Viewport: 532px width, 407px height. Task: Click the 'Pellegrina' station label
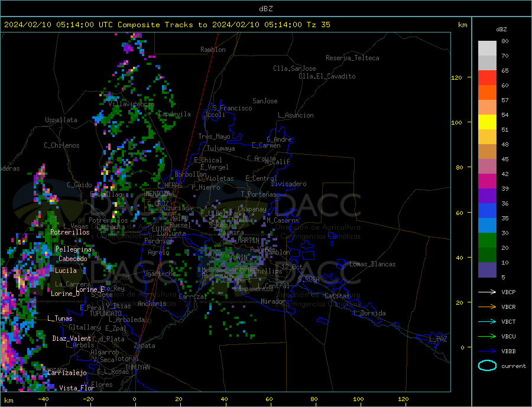click(x=74, y=249)
